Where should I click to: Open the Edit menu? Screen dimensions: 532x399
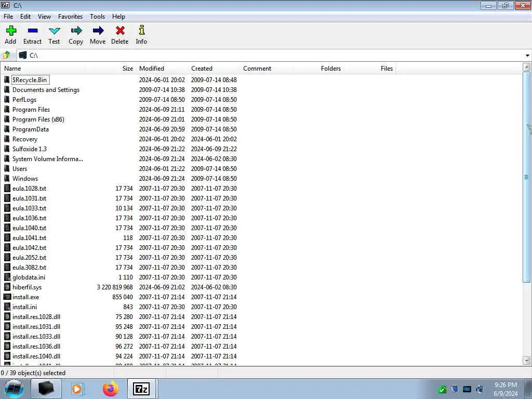(25, 17)
